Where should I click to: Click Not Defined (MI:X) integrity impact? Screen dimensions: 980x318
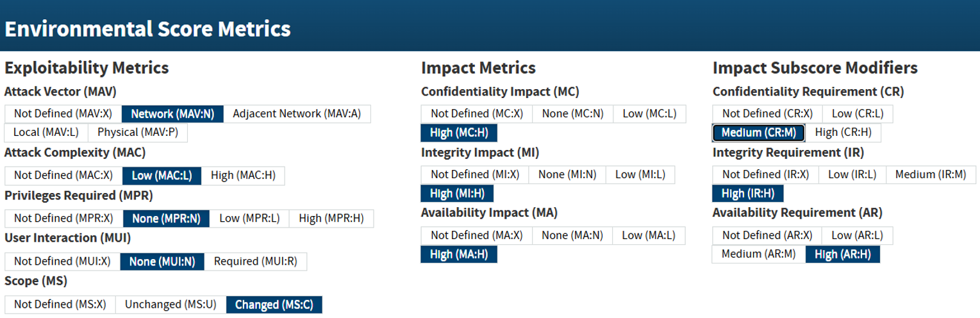(x=474, y=174)
